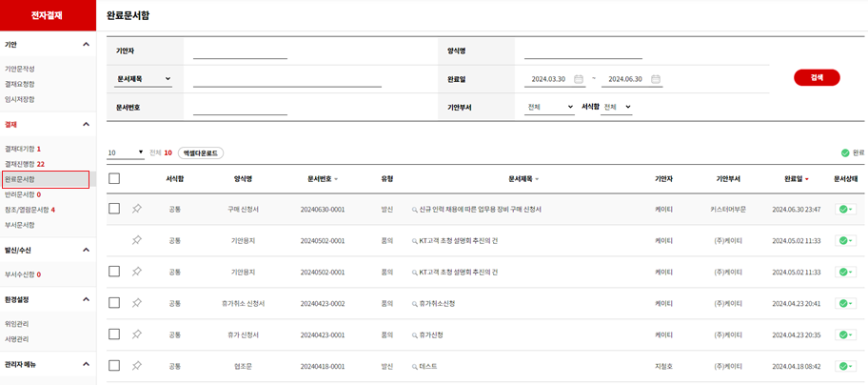This screenshot has height=385, width=868.
Task: Click the 커스터머부문 department cell
Action: tap(728, 210)
